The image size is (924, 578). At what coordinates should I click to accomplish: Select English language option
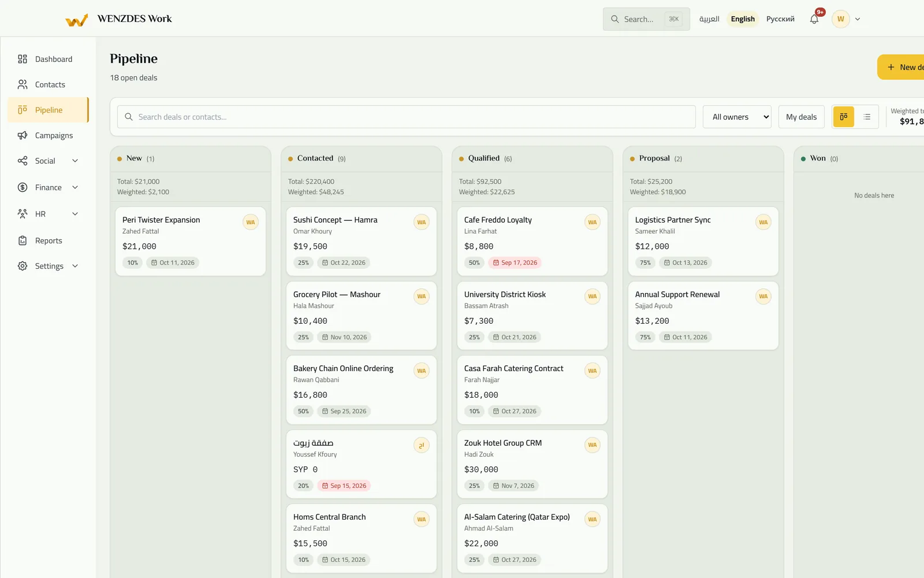click(743, 19)
